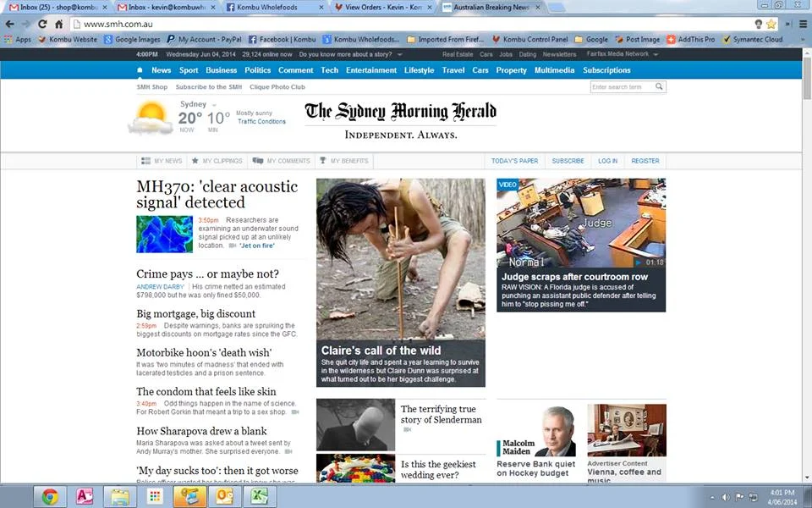Click the TODAY'S PAPER link
This screenshot has width=812, height=508.
tap(514, 161)
